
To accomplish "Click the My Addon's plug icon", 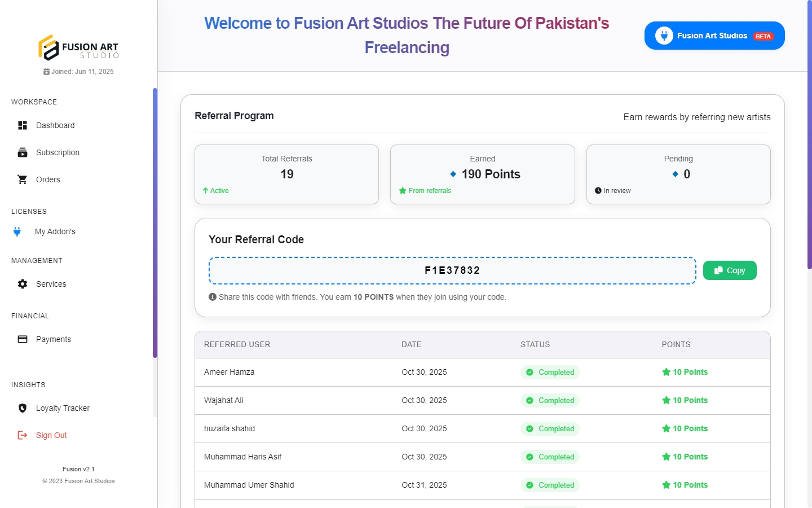I will tap(17, 231).
